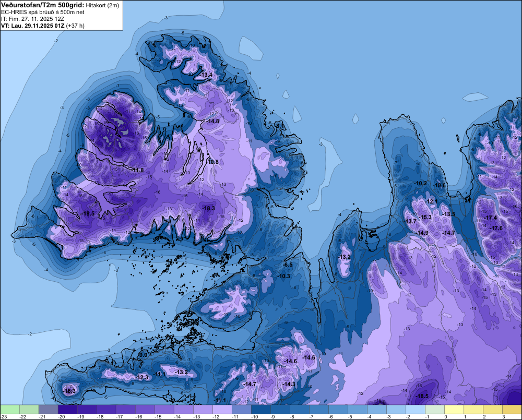The image size is (522, 420).
Task: Click the -12.1 temperature value
Action: 432,201
